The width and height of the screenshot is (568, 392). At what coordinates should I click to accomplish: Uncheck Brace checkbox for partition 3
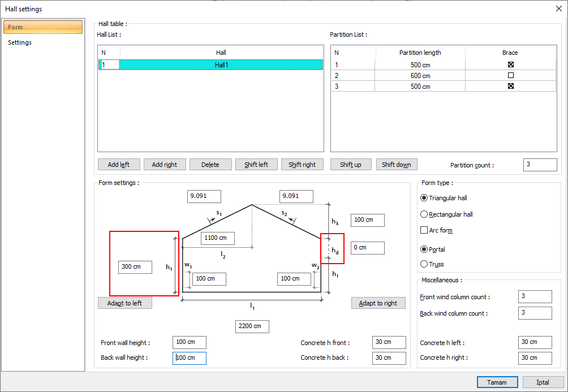tap(510, 86)
